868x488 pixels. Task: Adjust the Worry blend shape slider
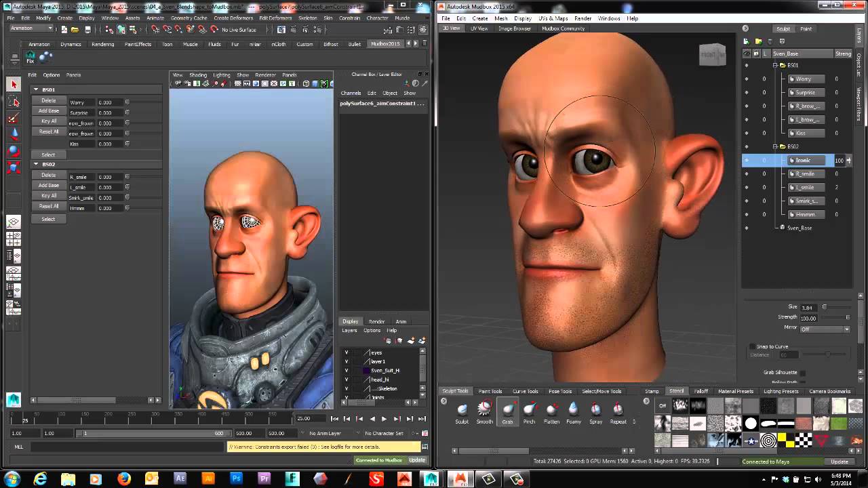point(127,102)
